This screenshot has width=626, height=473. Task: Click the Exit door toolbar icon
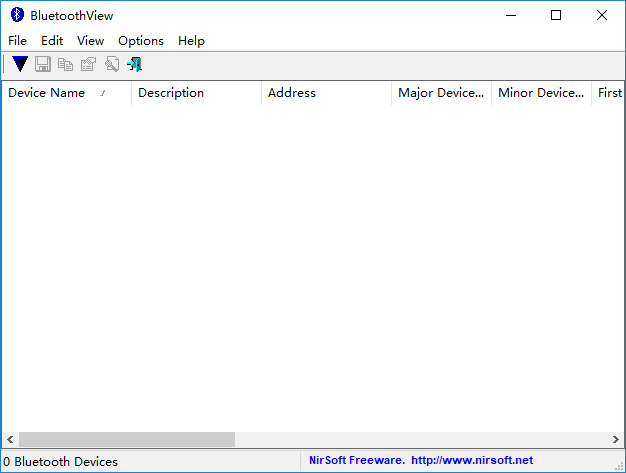coord(135,64)
